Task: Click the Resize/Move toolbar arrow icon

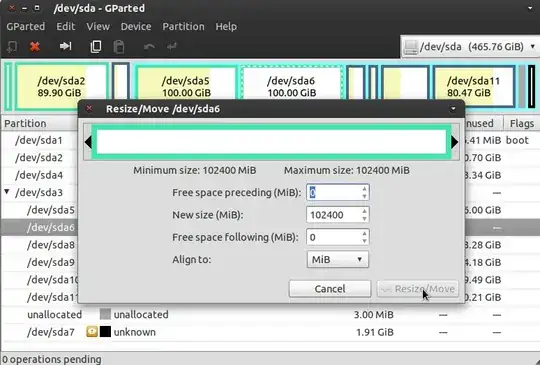Action: tap(65, 46)
